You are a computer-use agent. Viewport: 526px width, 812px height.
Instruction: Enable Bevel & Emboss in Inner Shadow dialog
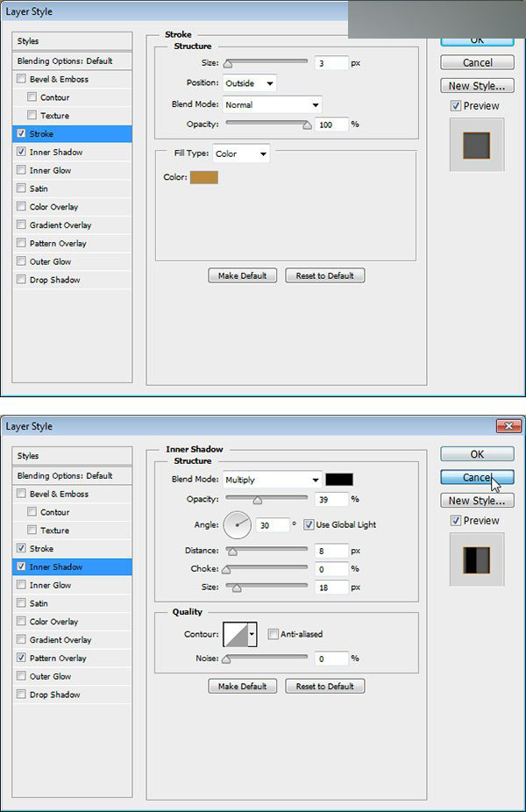point(21,494)
